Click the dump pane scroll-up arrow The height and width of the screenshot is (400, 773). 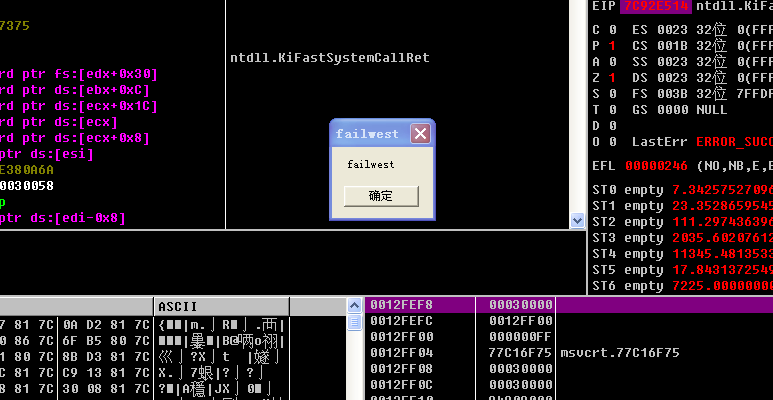(x=355, y=306)
